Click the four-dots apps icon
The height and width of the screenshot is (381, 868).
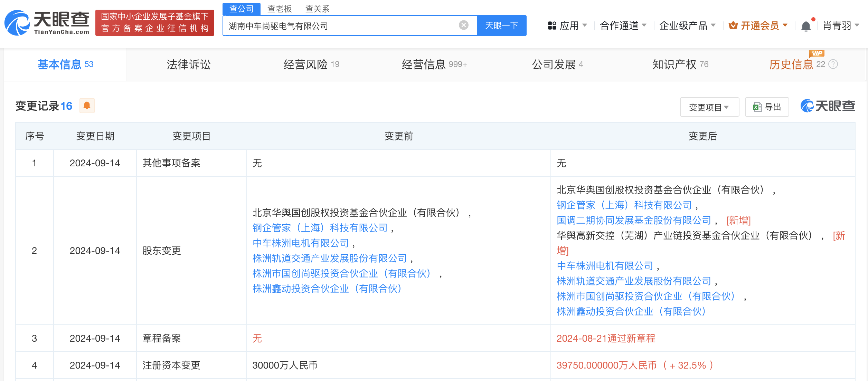(x=552, y=26)
